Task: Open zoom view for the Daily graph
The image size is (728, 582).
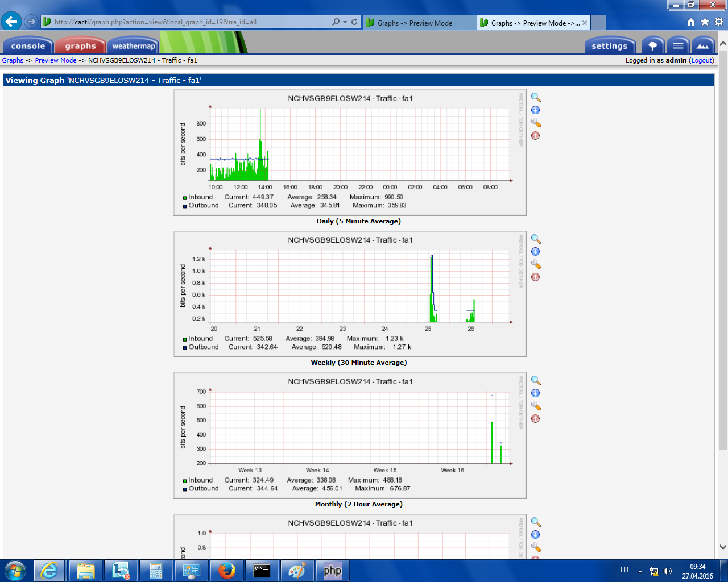Action: (536, 98)
